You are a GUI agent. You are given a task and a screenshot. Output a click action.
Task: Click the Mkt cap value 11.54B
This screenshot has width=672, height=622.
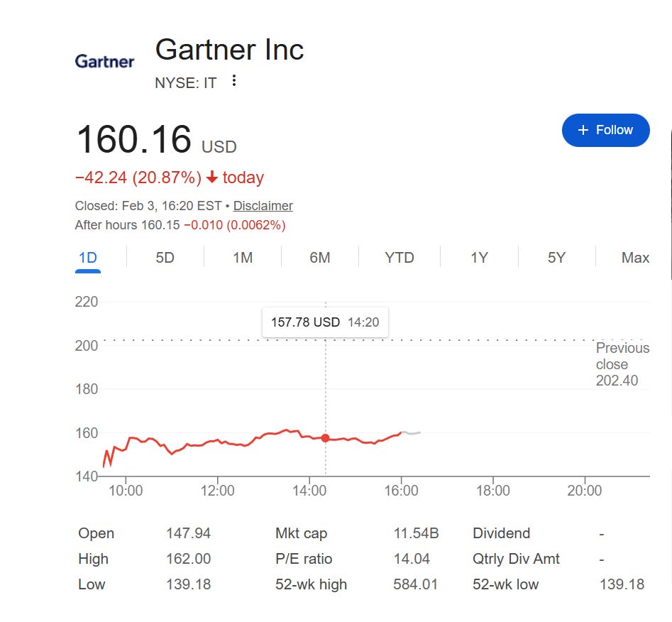click(416, 533)
